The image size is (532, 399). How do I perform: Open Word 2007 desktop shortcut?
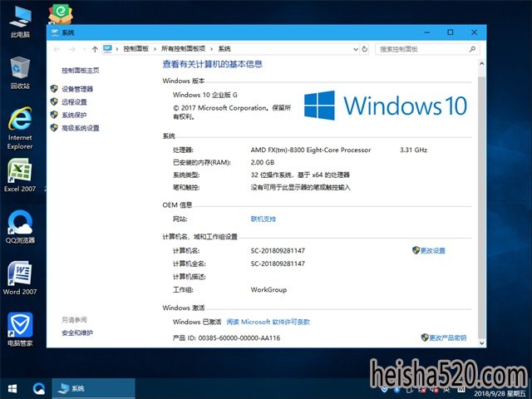20,278
